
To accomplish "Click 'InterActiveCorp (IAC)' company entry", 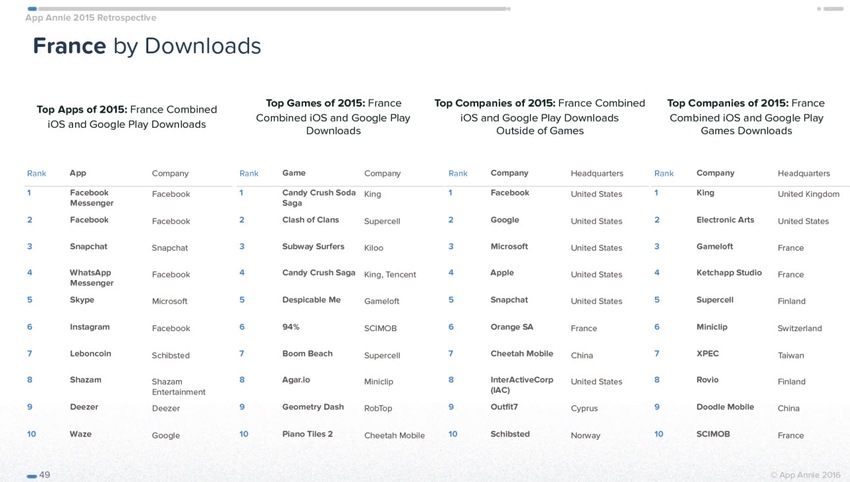I will point(521,384).
